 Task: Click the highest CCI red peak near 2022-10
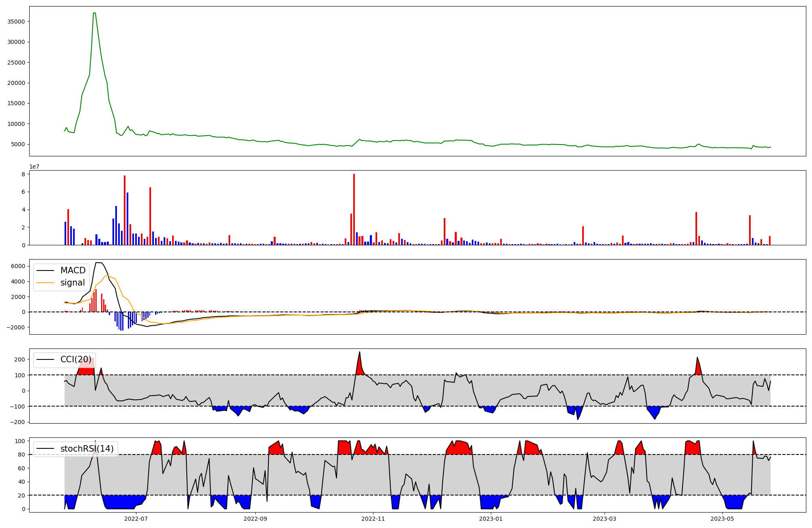point(359,352)
